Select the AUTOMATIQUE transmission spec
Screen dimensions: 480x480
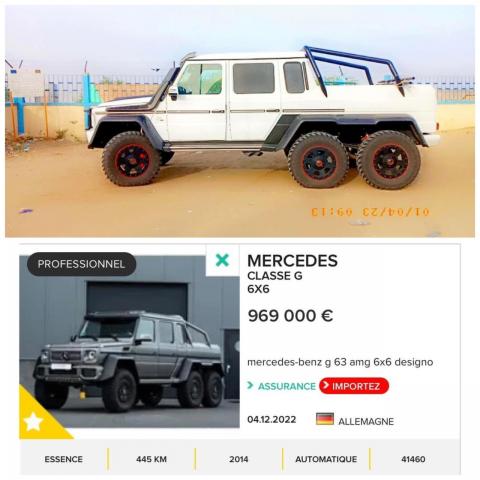tap(326, 459)
